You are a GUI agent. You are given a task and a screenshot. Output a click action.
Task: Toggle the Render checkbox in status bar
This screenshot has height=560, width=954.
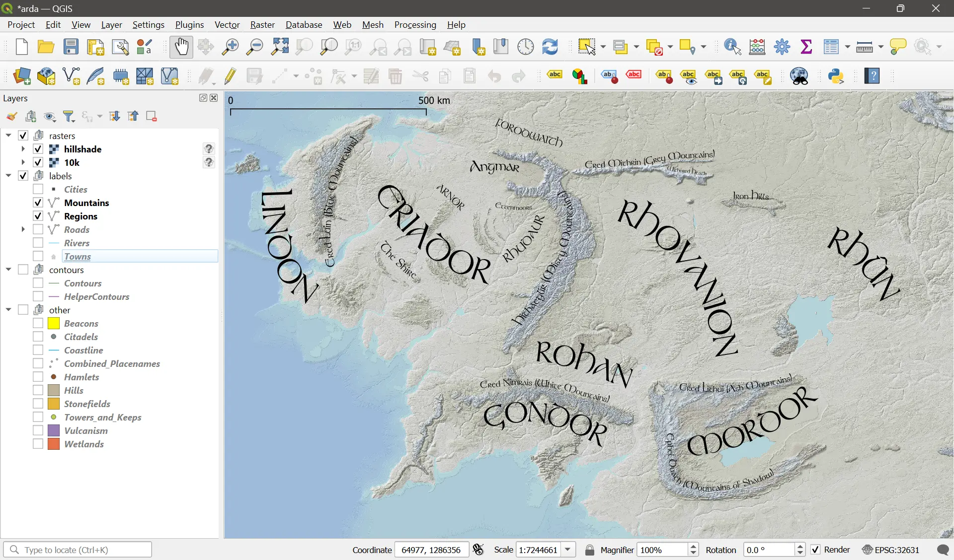[x=815, y=550]
